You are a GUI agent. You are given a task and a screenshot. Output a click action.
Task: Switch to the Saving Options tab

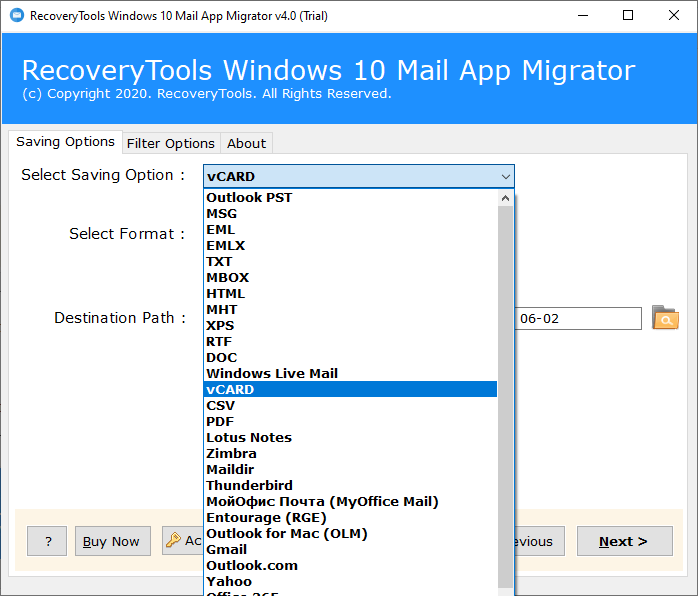(65, 142)
